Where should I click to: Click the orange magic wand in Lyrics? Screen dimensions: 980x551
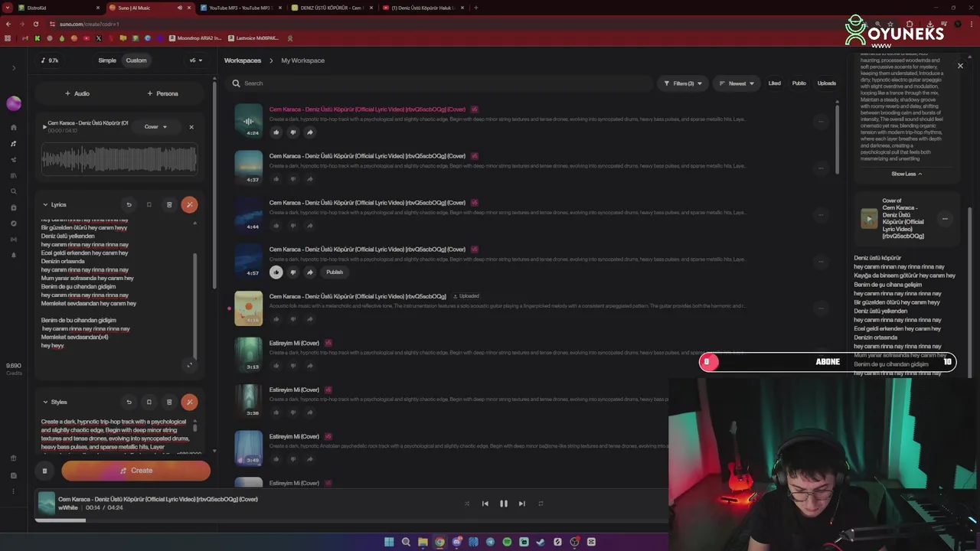(x=189, y=204)
